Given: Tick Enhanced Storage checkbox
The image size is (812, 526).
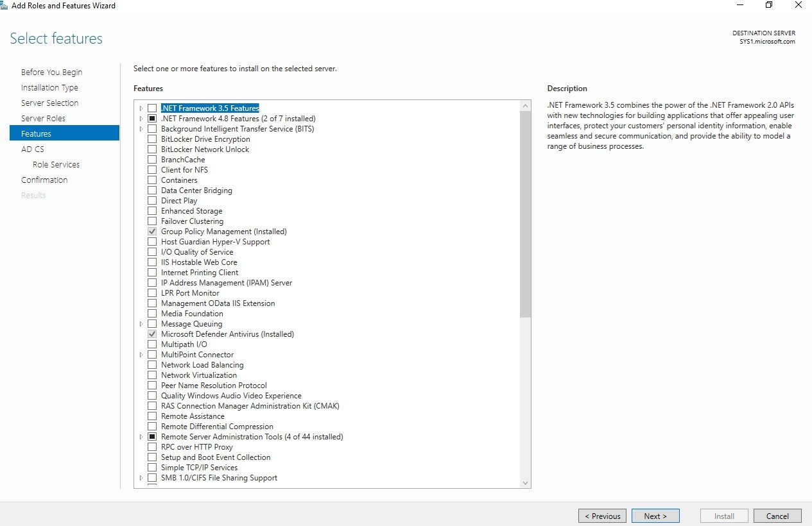Looking at the screenshot, I should click(x=152, y=211).
